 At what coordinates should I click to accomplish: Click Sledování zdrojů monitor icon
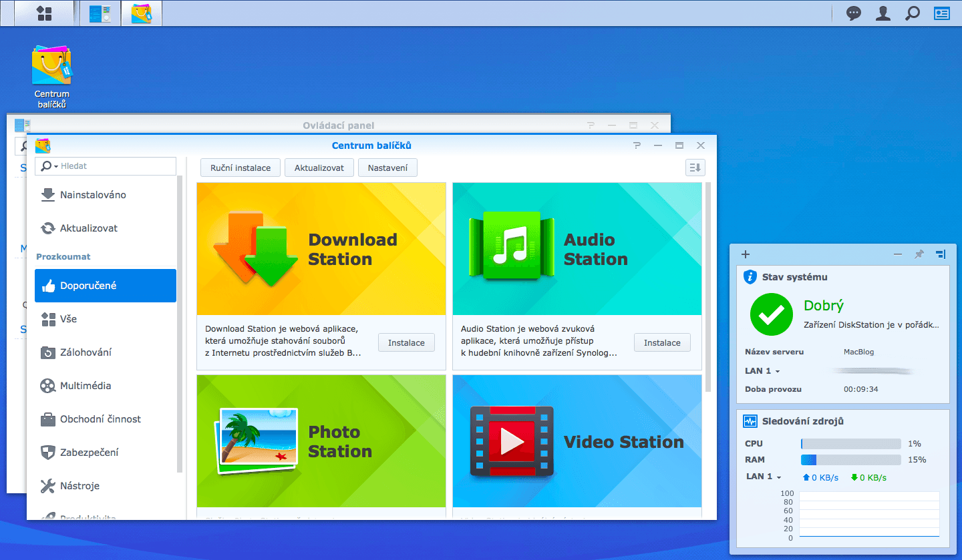point(750,421)
